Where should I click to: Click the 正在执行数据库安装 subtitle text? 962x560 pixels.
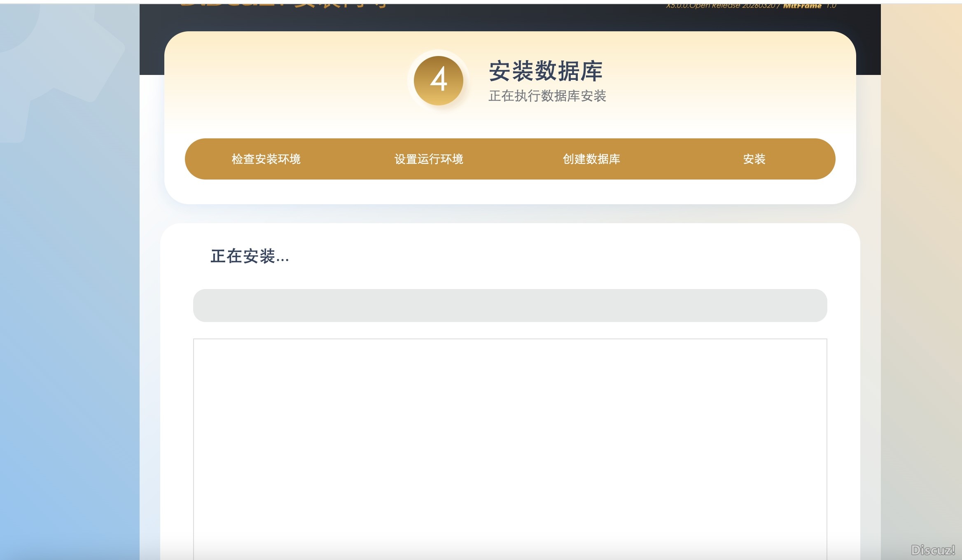tap(549, 98)
